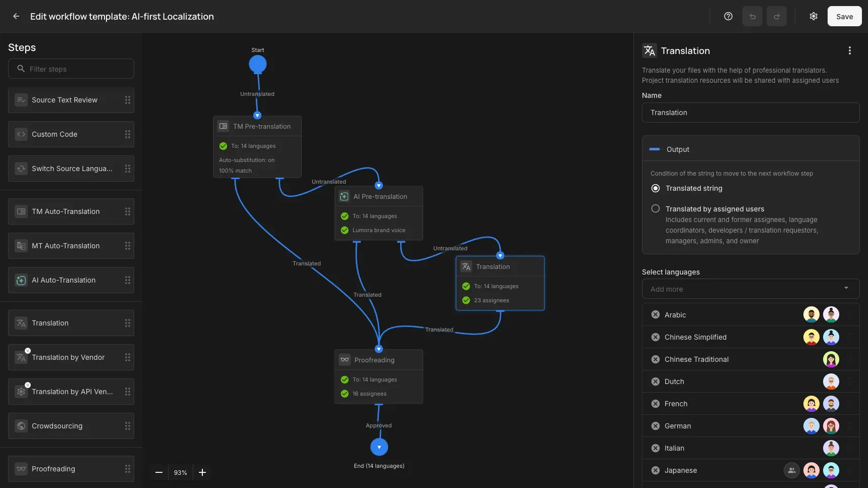Click the undo button
Image resolution: width=868 pixels, height=488 pixels.
pos(752,16)
